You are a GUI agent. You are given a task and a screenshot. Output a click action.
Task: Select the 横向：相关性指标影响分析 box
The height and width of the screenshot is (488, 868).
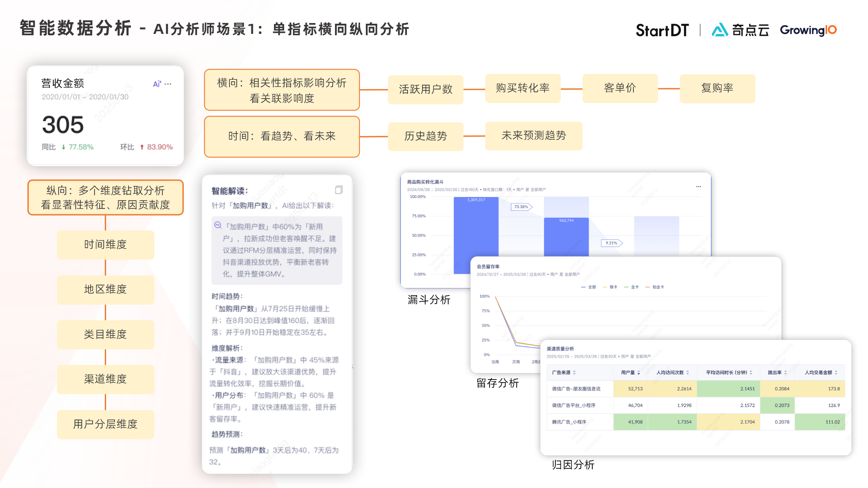[282, 90]
